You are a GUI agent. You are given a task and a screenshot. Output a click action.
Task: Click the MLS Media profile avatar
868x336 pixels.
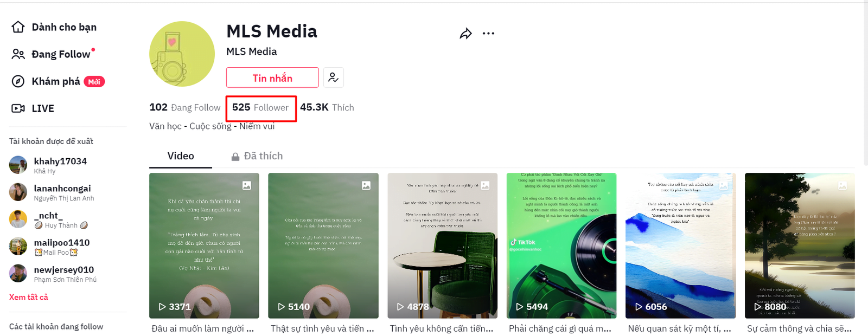(x=182, y=54)
